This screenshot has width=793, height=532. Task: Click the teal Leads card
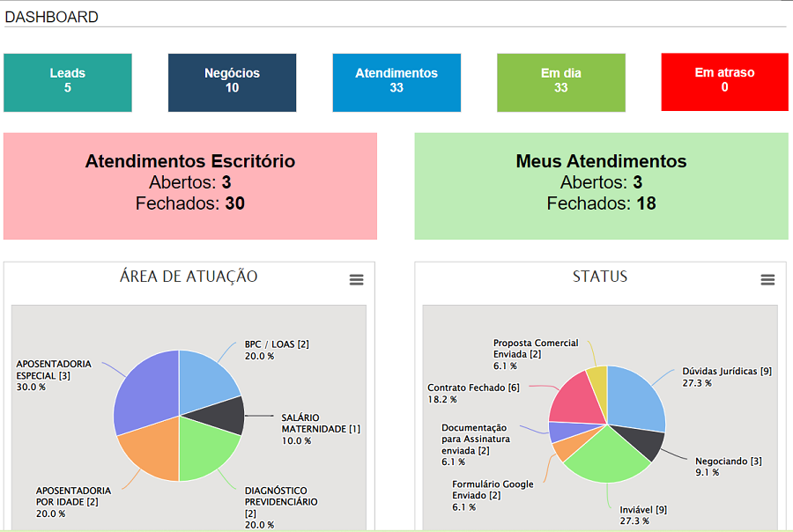coord(68,82)
